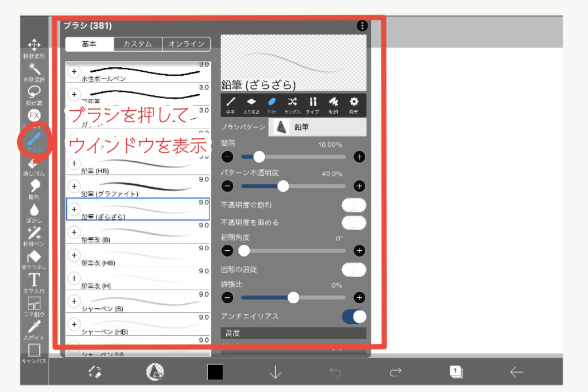
Task: Switch to the カスタム brush tab
Action: [x=138, y=43]
